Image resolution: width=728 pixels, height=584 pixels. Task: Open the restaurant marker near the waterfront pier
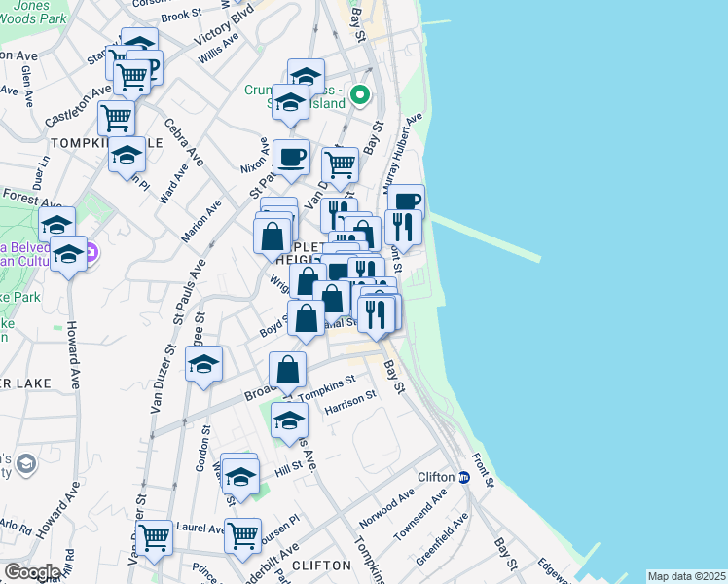403,228
